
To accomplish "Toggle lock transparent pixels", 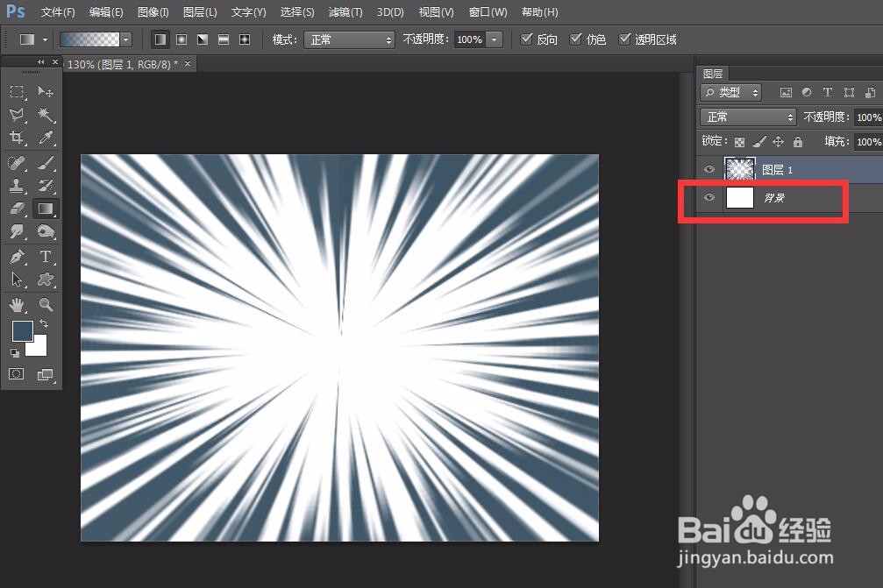I will tap(739, 142).
